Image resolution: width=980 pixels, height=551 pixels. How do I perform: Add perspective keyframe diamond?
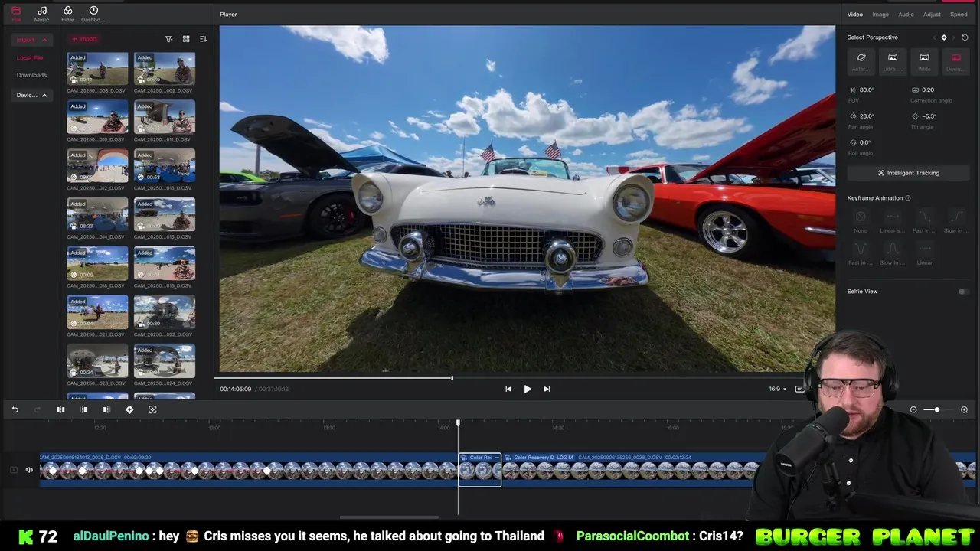944,37
